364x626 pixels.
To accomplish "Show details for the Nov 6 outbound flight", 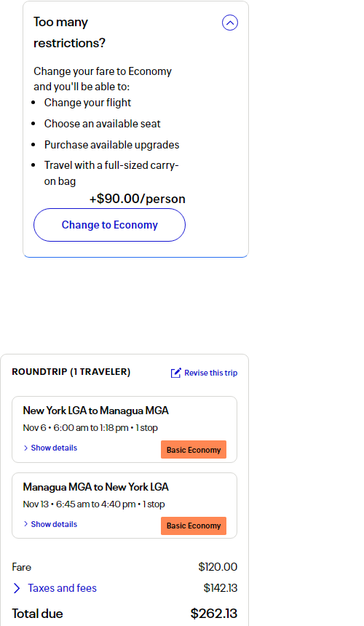I will [54, 448].
